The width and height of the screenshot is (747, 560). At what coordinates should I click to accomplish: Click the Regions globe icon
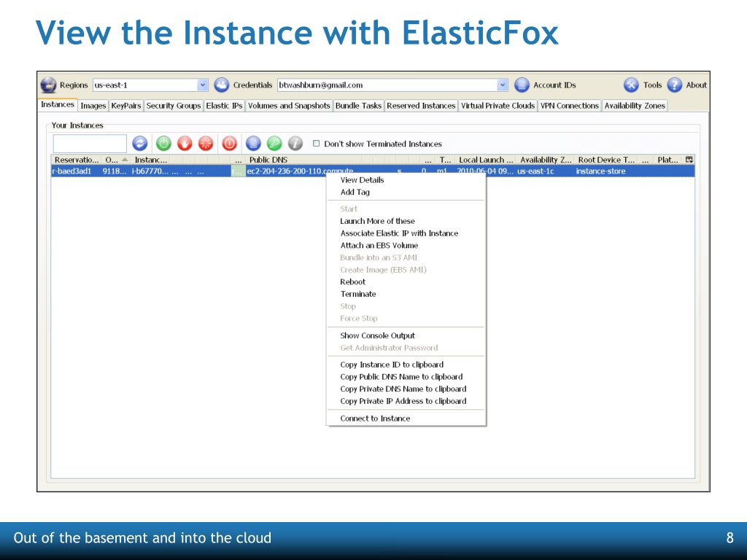[x=49, y=85]
